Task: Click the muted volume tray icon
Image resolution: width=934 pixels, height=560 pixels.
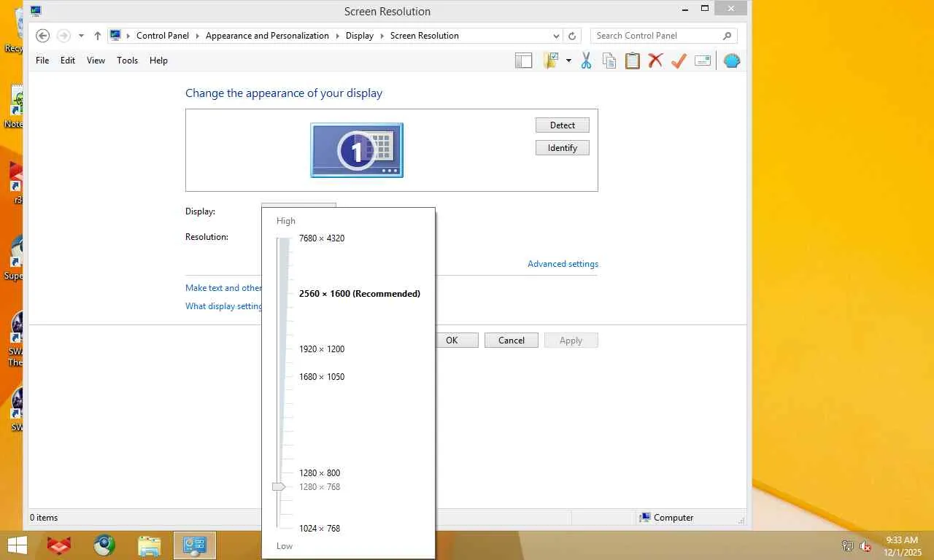Action: (x=865, y=545)
